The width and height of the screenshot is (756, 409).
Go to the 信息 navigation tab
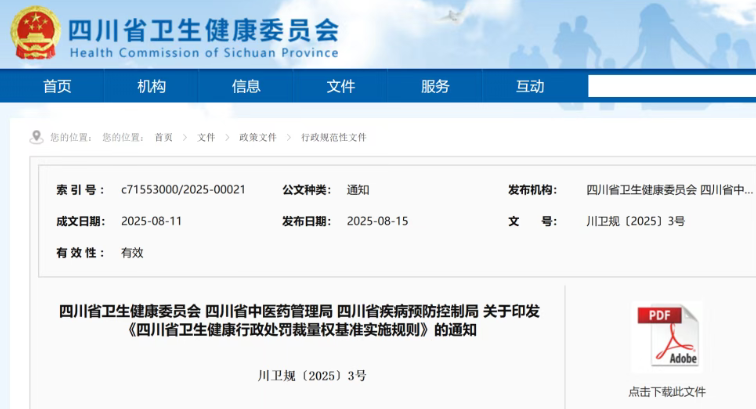[x=246, y=86]
